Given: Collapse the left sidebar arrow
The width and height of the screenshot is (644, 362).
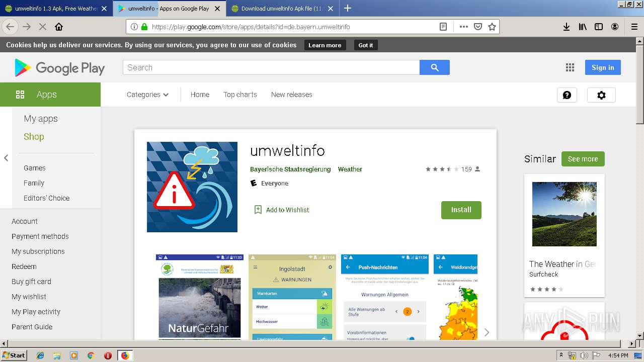Looking at the screenshot, I should tap(6, 158).
